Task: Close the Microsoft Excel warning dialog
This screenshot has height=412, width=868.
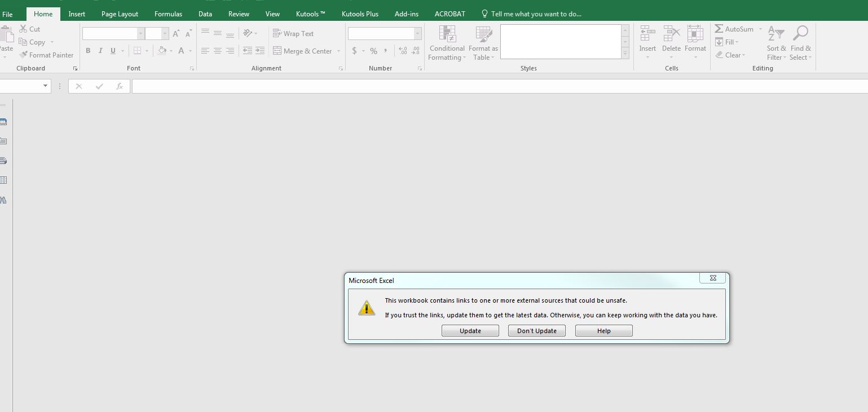Action: tap(713, 278)
